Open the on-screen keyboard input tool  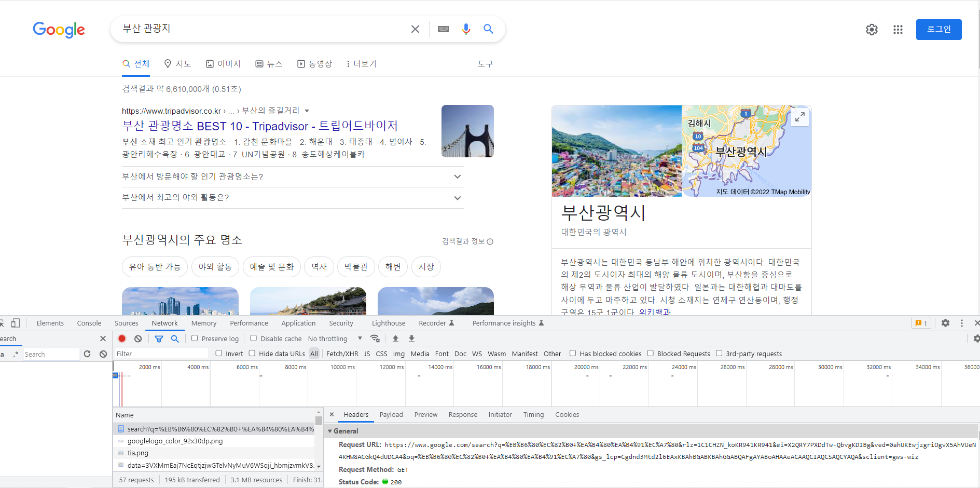[443, 29]
